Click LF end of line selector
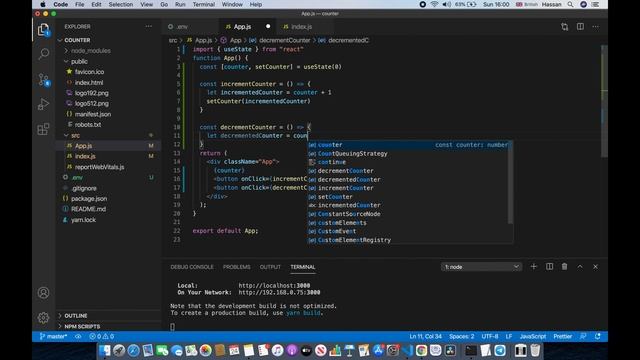The width and height of the screenshot is (640, 360). [x=509, y=336]
